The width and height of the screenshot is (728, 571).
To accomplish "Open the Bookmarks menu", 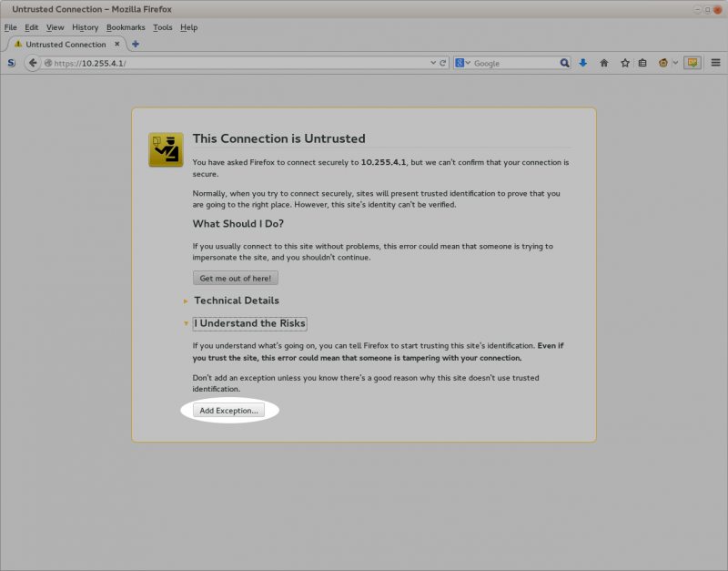I will tap(126, 27).
